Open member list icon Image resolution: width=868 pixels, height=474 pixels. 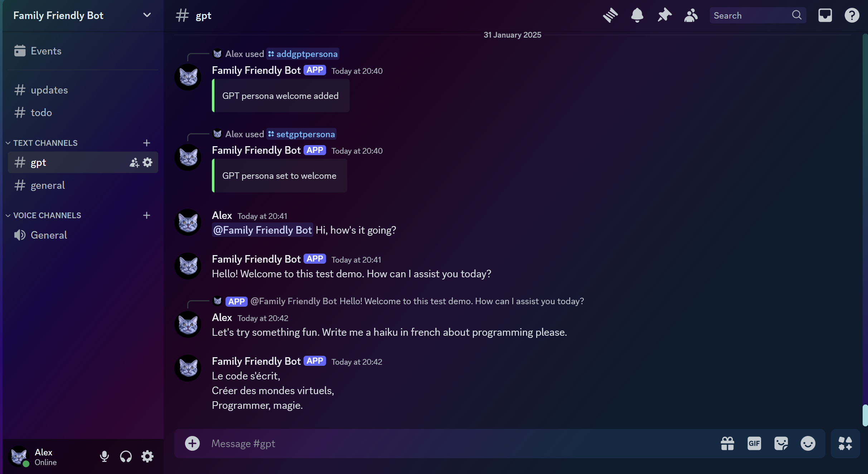(x=691, y=15)
